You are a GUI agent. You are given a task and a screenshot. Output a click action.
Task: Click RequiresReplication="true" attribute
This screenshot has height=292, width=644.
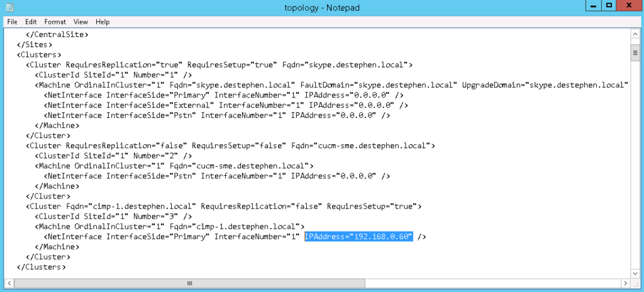click(124, 65)
